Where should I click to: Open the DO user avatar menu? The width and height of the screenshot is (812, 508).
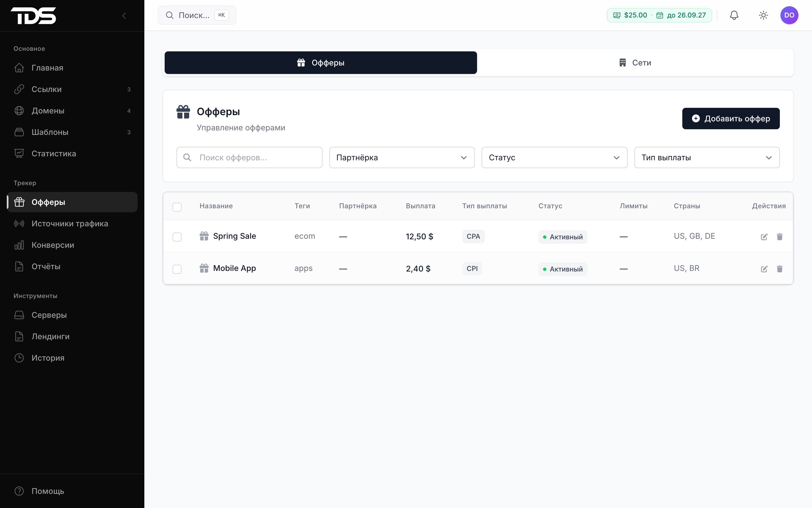(789, 15)
